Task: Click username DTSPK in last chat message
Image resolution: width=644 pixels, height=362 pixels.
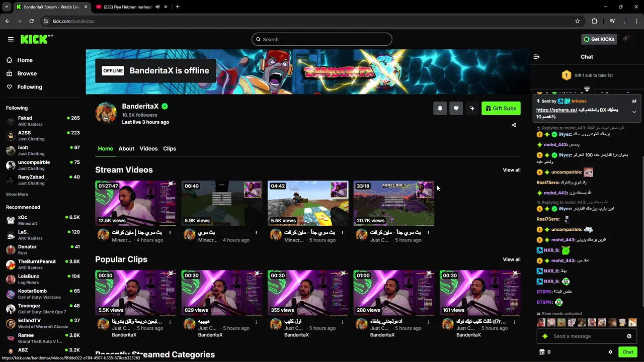Action: coord(544,302)
